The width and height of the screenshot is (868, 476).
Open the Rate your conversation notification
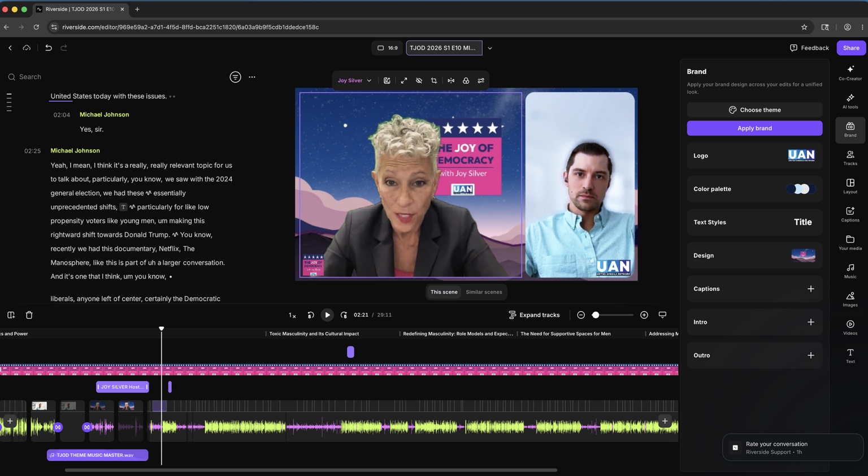[792, 448]
